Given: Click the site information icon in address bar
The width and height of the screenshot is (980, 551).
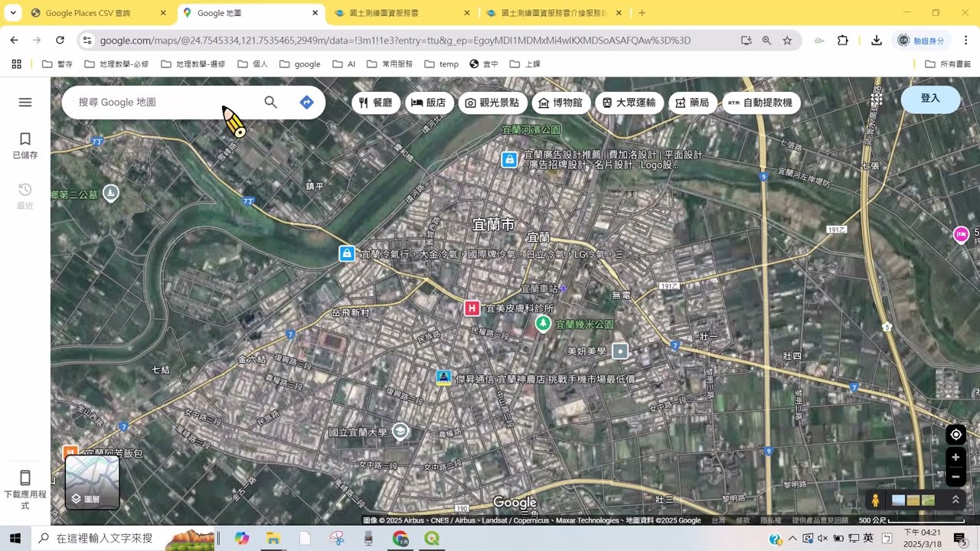Looking at the screenshot, I should pos(87,40).
